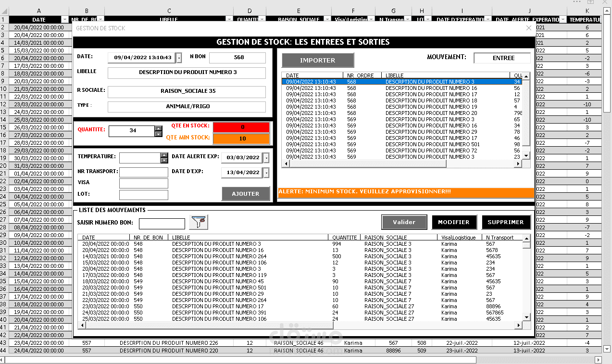Click the NR TRANSPORT input field

144,172
